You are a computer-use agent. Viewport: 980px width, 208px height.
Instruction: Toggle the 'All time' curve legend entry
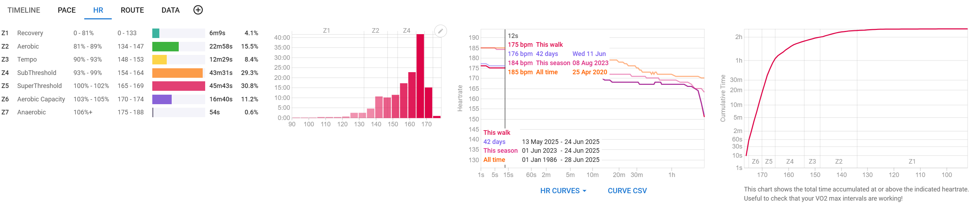pos(494,160)
